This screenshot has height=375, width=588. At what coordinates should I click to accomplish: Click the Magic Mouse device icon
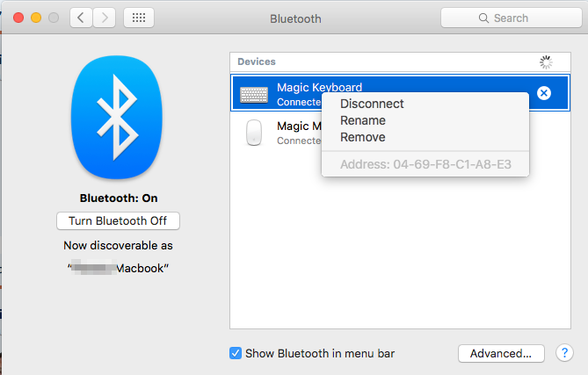tap(254, 133)
